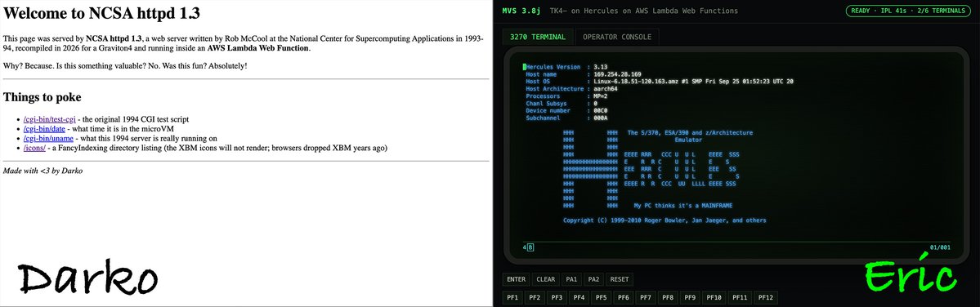Open the /icons/ directory listing link
Screen dimensions: 980x307
(34, 148)
